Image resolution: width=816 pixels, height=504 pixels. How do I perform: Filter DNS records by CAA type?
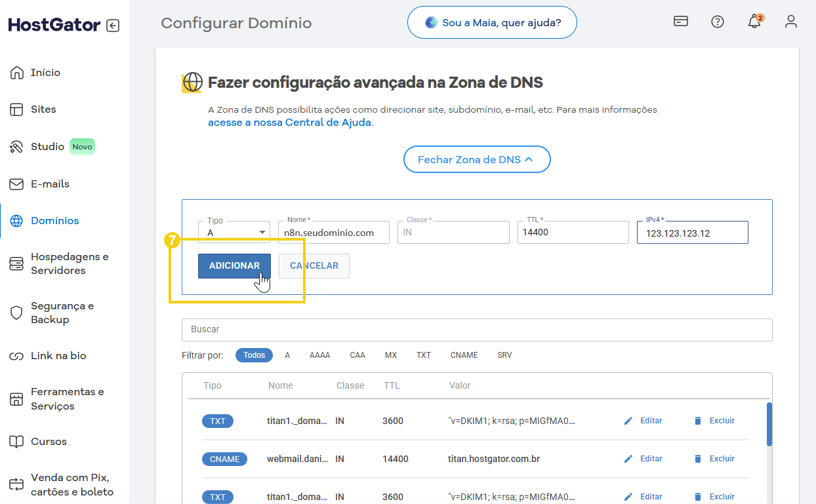click(x=357, y=355)
